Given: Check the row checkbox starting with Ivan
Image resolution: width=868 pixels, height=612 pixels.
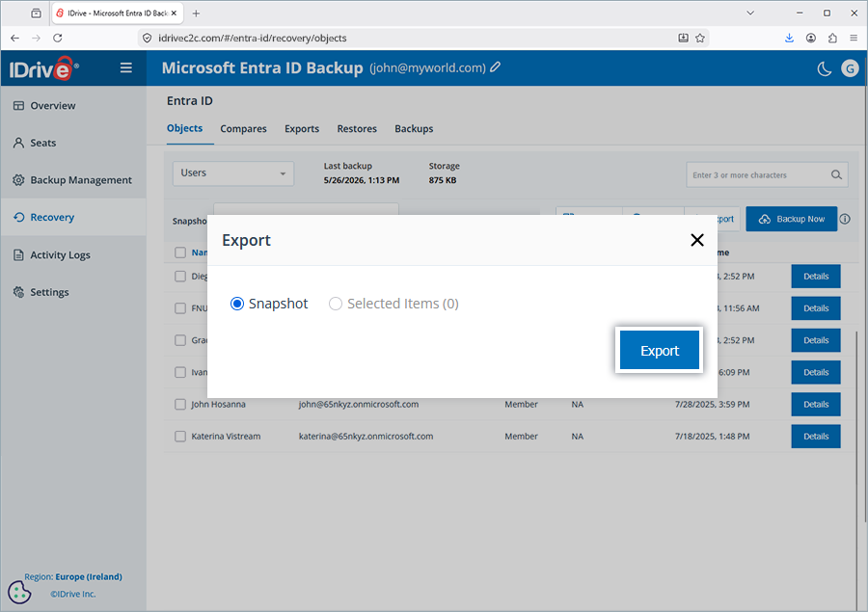Looking at the screenshot, I should coord(180,372).
